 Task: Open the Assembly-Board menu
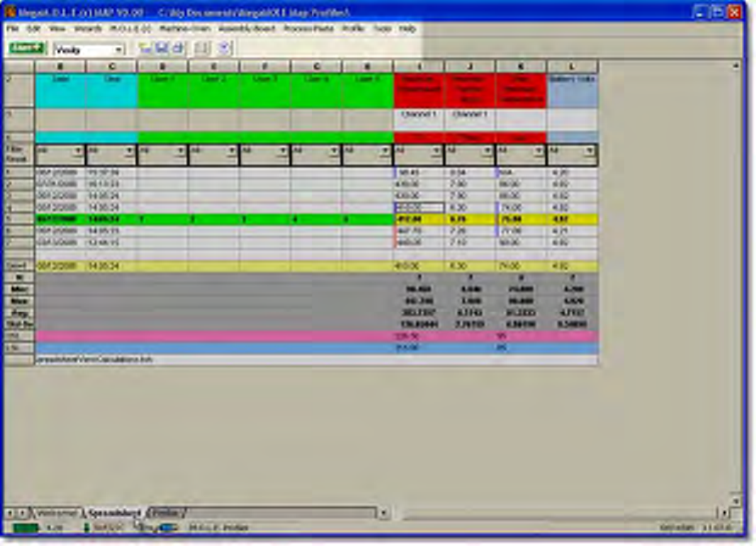point(246,29)
